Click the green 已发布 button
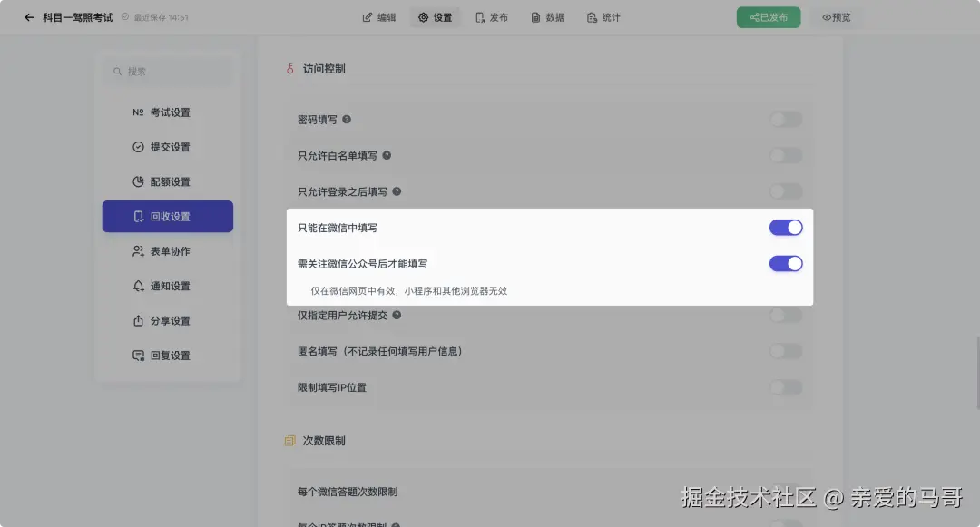 pos(769,17)
